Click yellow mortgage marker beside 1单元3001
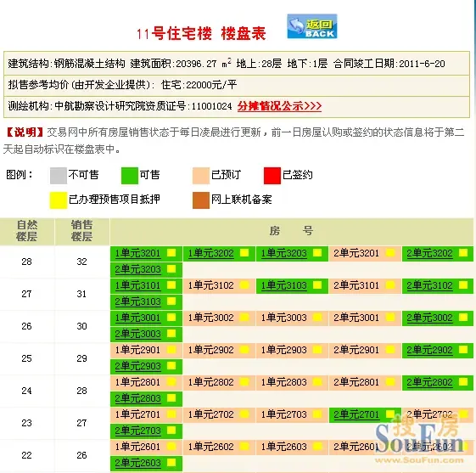The height and width of the screenshot is (473, 476). coord(171,317)
